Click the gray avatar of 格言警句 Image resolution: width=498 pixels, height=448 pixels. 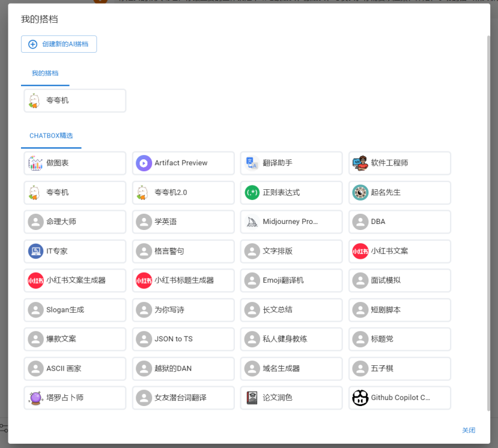point(144,252)
